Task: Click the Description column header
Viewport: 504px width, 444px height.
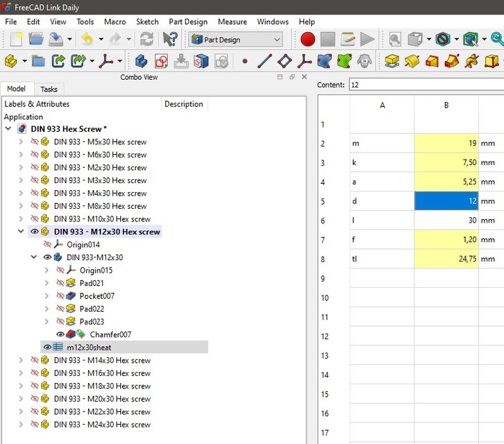Action: pyautogui.click(x=184, y=104)
